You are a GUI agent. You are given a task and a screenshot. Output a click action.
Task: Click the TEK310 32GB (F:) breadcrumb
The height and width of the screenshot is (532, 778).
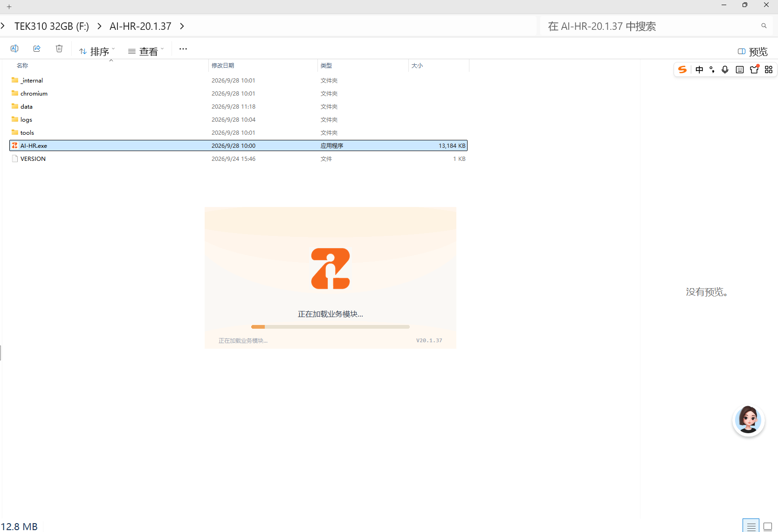(x=52, y=26)
